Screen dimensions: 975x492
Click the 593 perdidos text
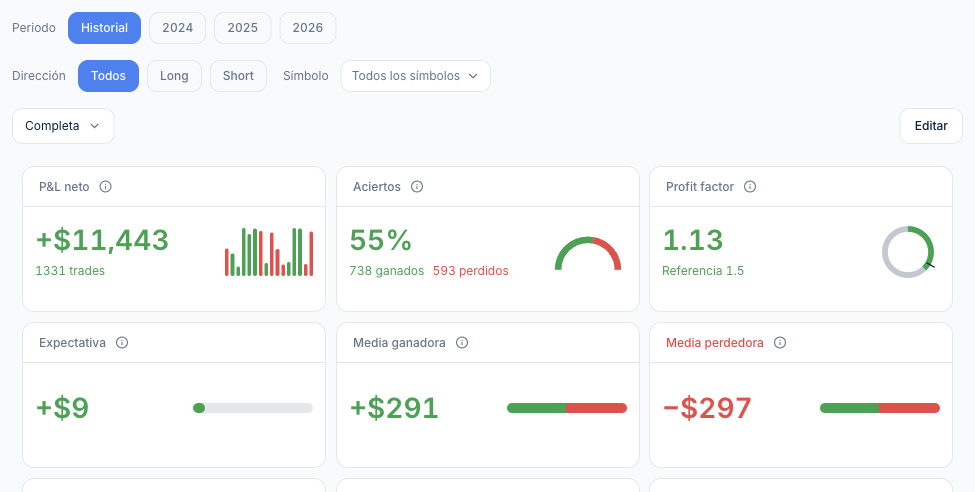pos(471,271)
